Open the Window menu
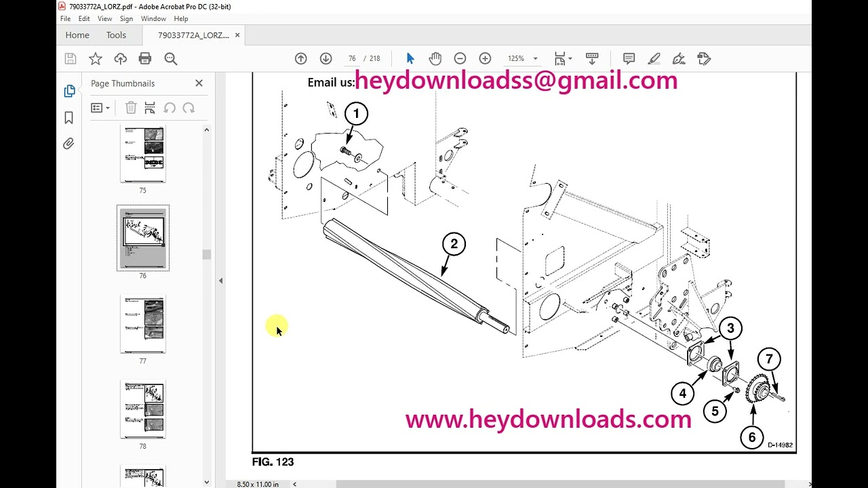 pos(153,19)
